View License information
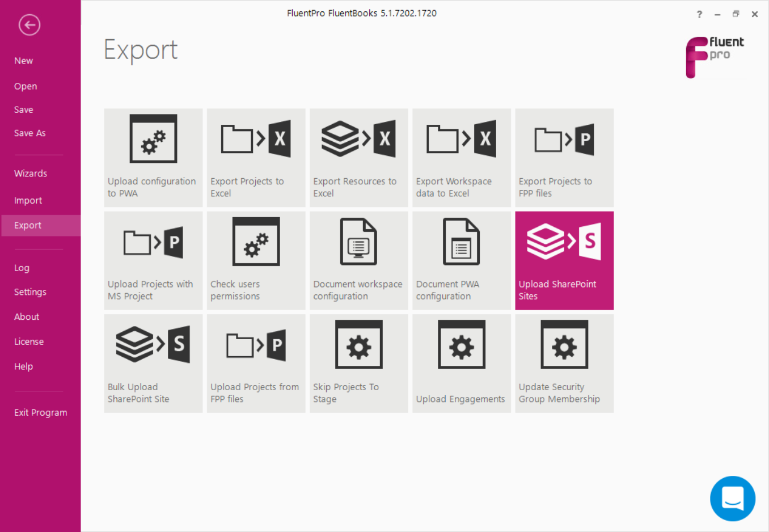The image size is (769, 532). pyautogui.click(x=29, y=341)
